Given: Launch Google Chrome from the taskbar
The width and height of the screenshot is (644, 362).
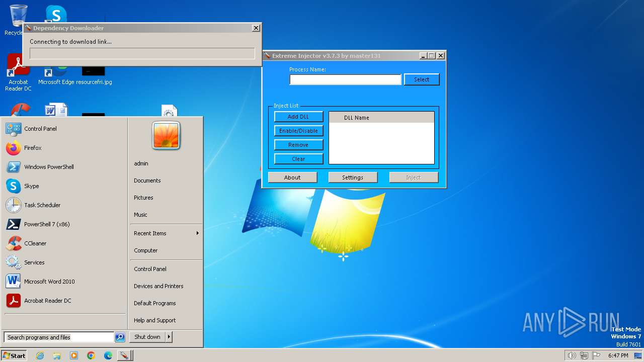Looking at the screenshot, I should [x=91, y=355].
